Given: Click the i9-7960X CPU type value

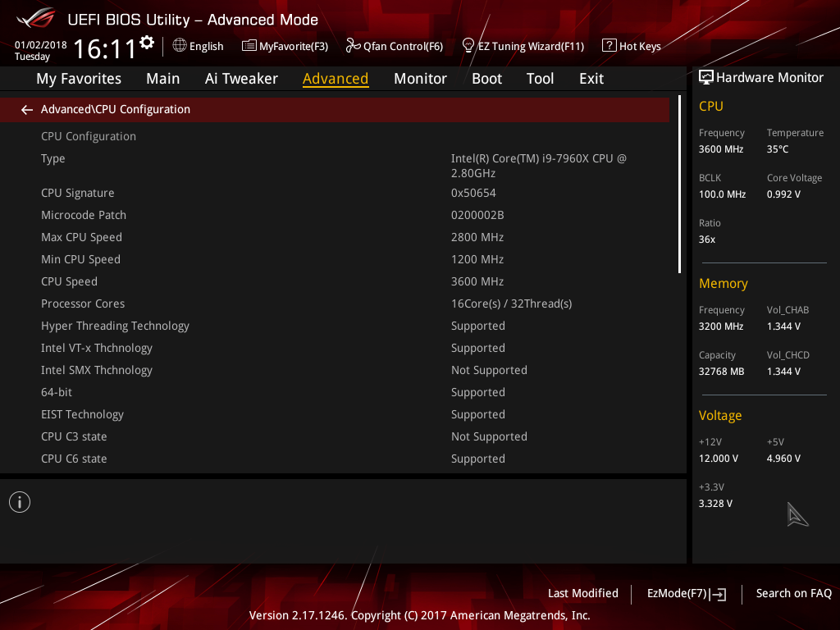Looking at the screenshot, I should click(538, 166).
